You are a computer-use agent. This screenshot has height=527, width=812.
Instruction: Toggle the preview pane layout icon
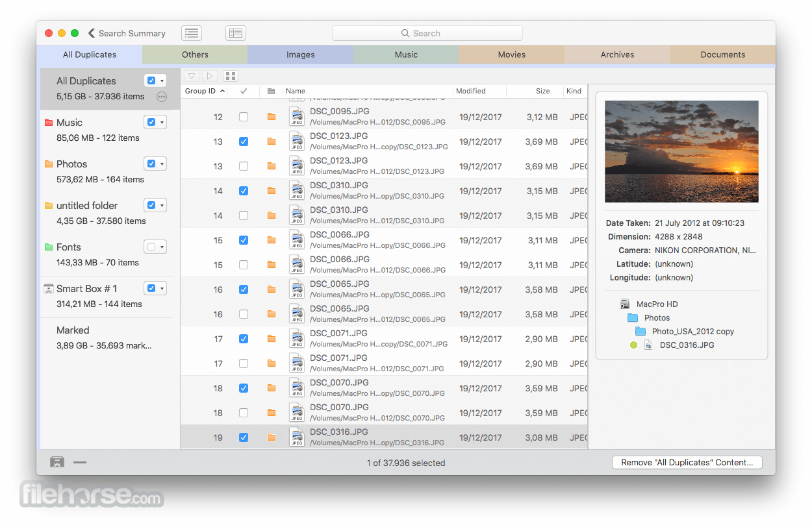236,33
